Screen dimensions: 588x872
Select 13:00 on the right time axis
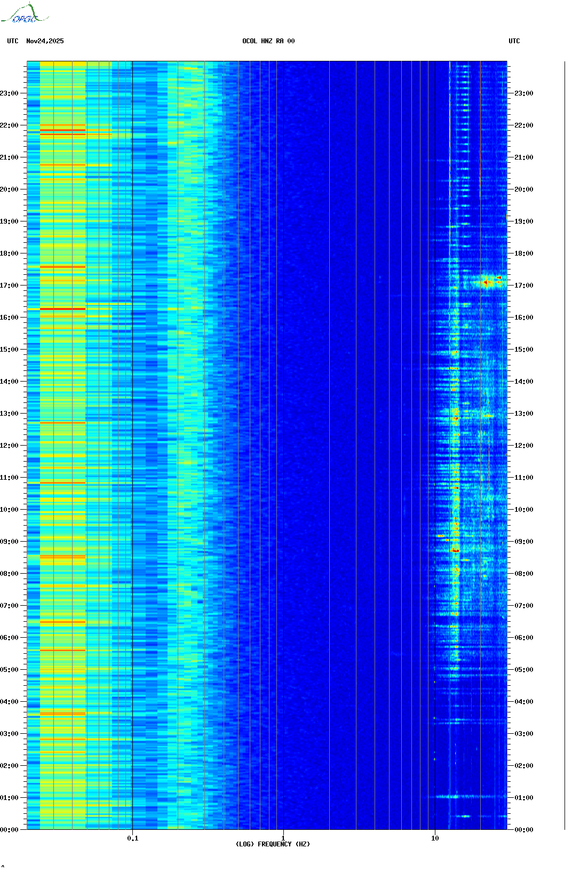[x=524, y=414]
